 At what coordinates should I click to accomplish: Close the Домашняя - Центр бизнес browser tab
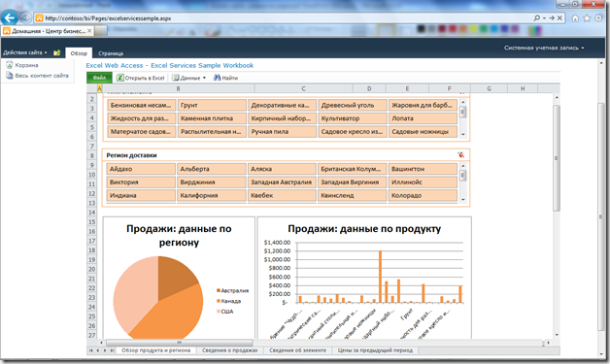pos(89,31)
